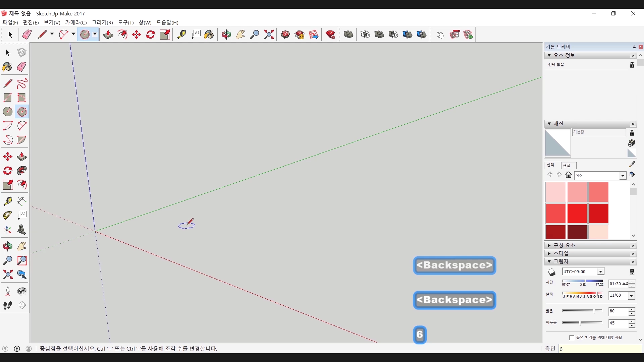The width and height of the screenshot is (644, 362).
Task: Pick the eyedropper sample paint icon
Action: point(632,164)
